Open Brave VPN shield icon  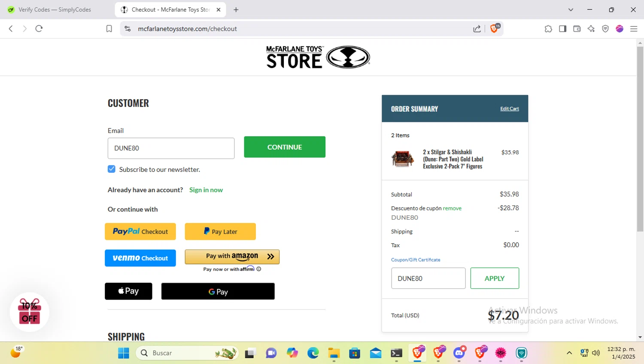click(605, 29)
